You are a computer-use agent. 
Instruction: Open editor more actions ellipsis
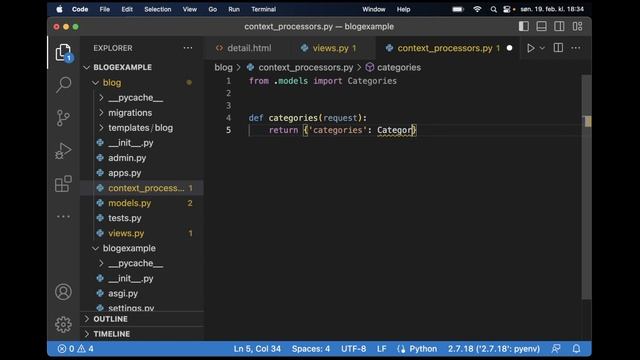pyautogui.click(x=576, y=48)
